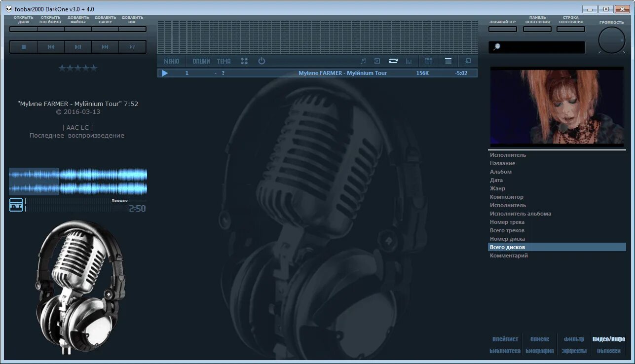Viewport: 635px width, 364px height.
Task: Open the Меню menu
Action: 172,61
